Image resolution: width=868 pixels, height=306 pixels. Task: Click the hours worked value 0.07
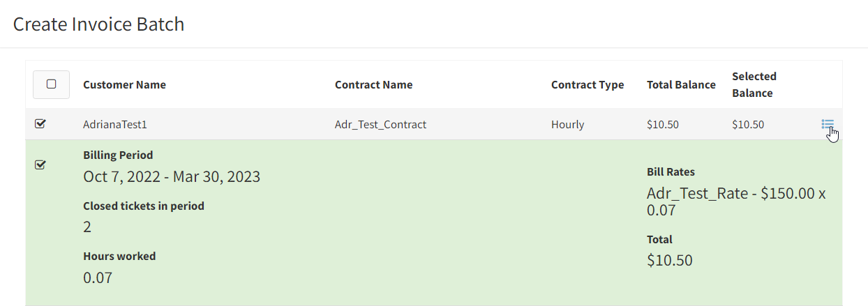(98, 277)
